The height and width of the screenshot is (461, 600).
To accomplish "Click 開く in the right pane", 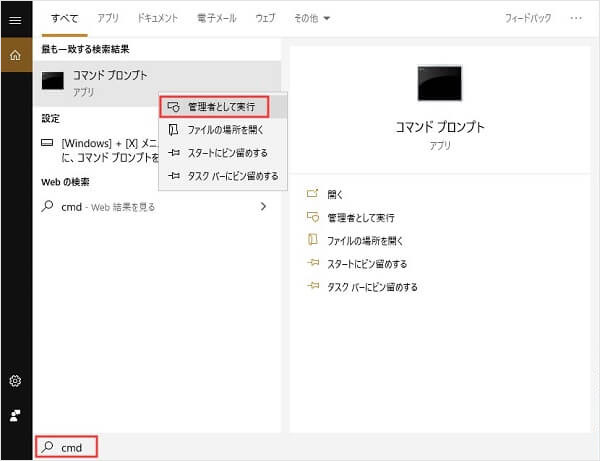I will tap(335, 194).
